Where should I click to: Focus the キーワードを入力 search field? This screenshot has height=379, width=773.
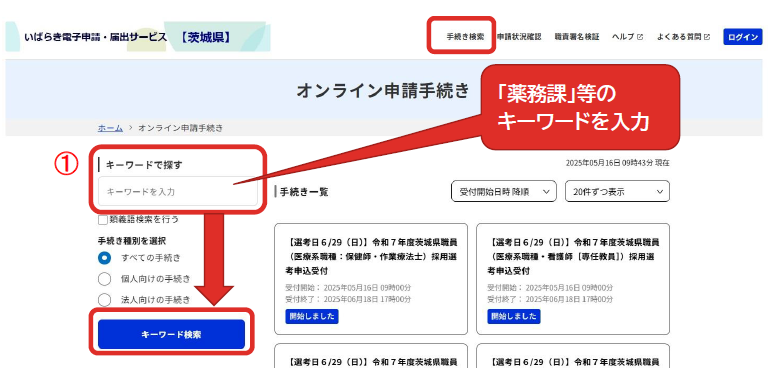tap(177, 191)
